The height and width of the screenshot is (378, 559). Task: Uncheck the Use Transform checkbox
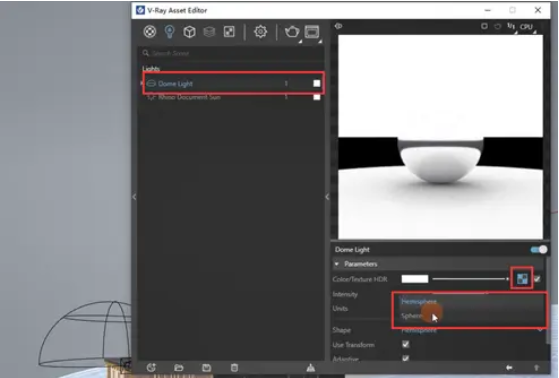pyautogui.click(x=405, y=344)
